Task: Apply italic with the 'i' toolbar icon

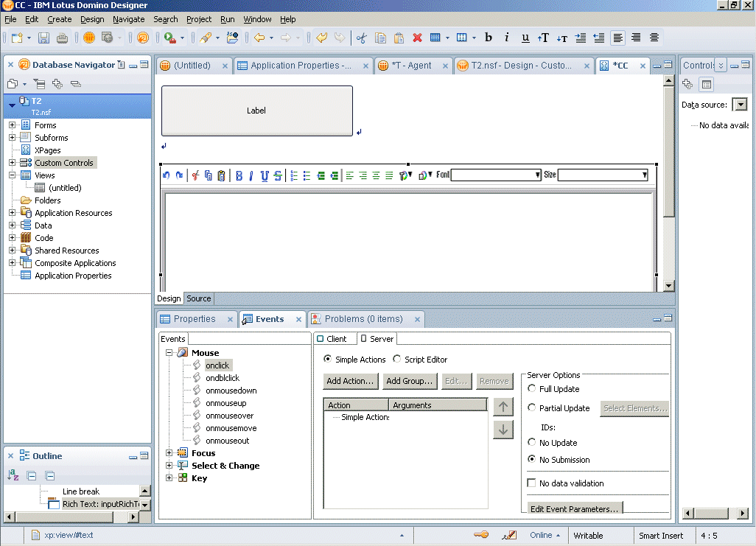Action: [x=507, y=37]
